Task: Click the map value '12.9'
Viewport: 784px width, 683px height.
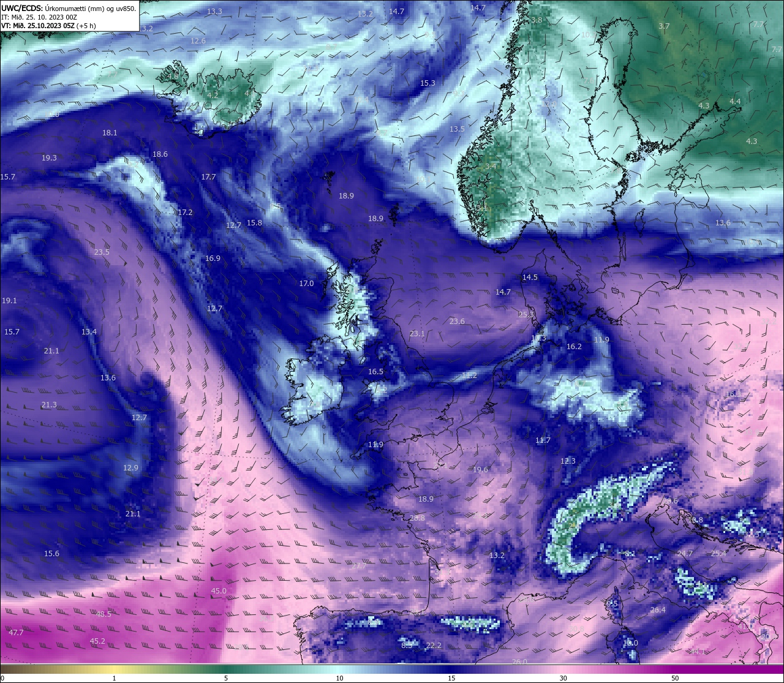Action: click(x=130, y=468)
